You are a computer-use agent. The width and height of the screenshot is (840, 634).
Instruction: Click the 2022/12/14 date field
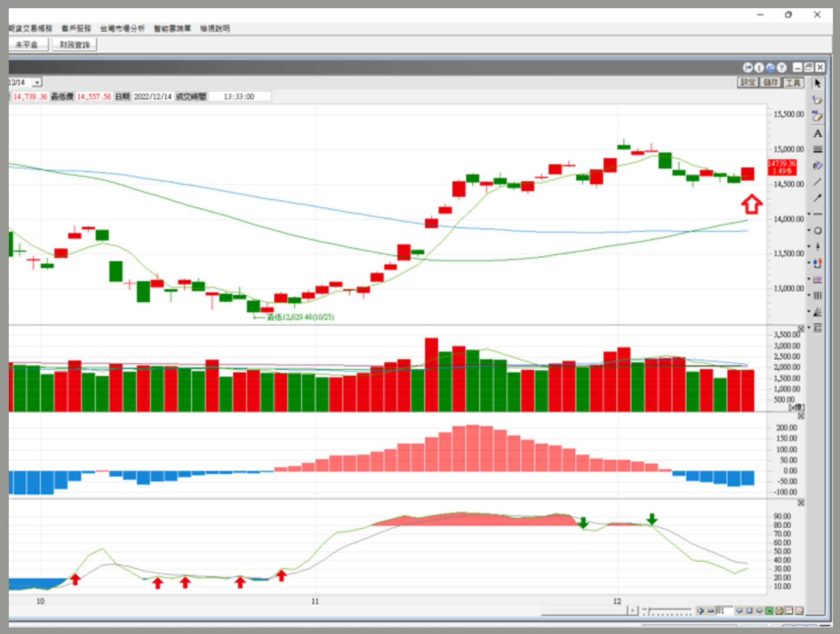click(x=153, y=97)
